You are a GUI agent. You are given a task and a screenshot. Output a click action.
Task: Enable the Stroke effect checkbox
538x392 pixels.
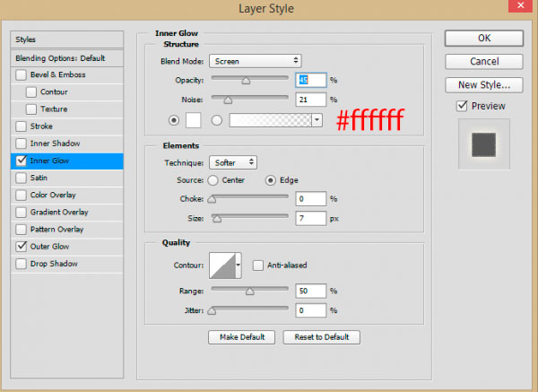click(21, 126)
